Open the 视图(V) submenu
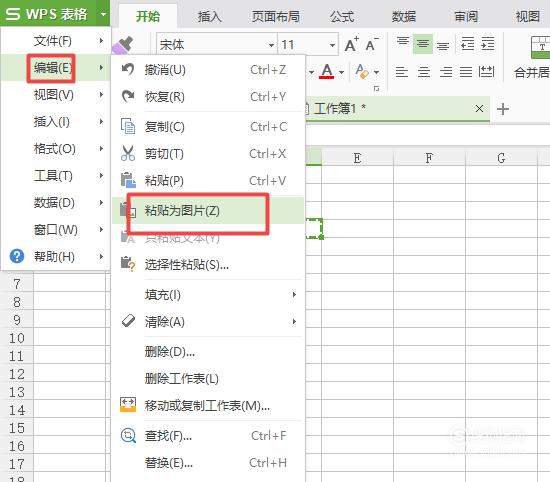This screenshot has width=550, height=482. 55,95
